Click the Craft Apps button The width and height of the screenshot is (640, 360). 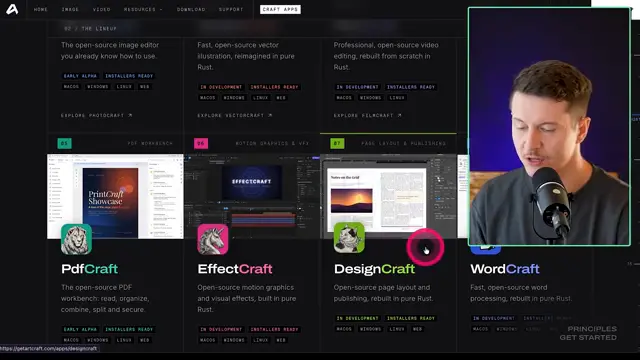pyautogui.click(x=280, y=9)
